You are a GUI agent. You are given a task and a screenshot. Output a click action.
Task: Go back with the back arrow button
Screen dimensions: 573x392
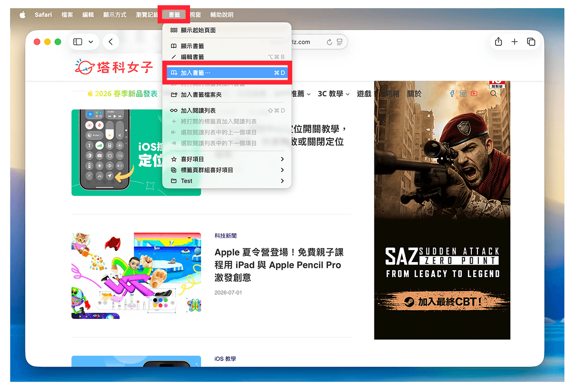click(x=111, y=42)
